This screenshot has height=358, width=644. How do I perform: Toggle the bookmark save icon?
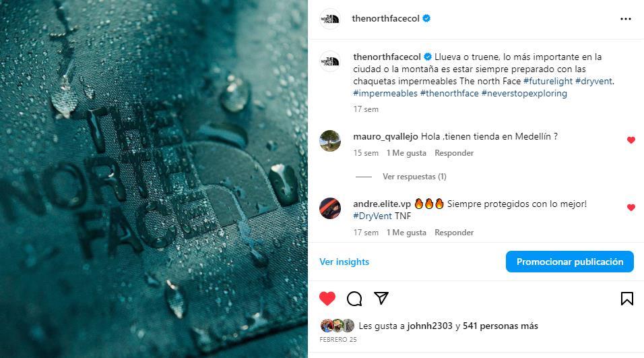tap(626, 299)
